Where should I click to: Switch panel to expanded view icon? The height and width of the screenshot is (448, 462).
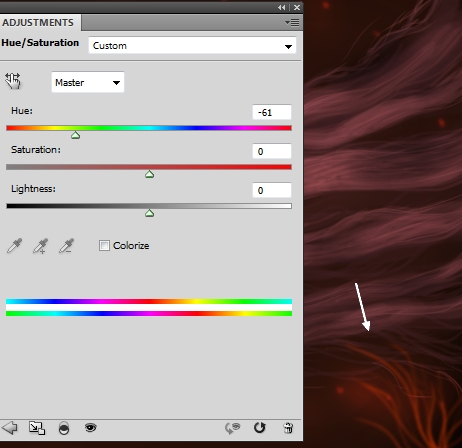[37, 428]
